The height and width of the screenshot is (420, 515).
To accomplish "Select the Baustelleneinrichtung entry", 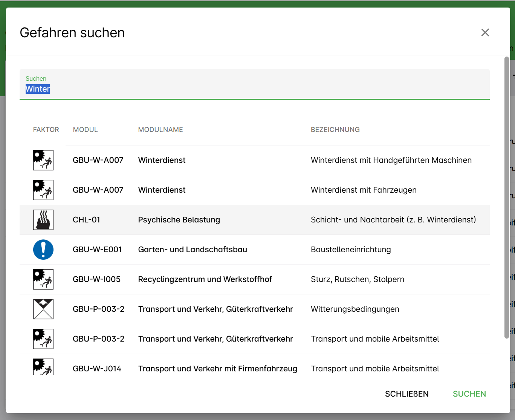I will click(x=350, y=250).
